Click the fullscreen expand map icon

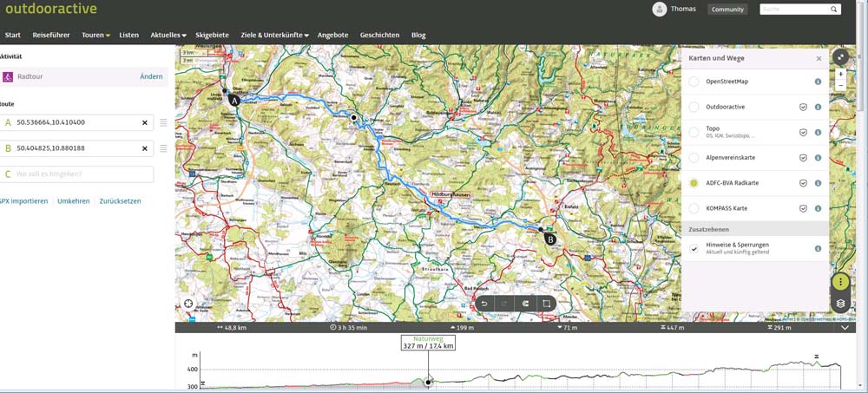(x=840, y=57)
